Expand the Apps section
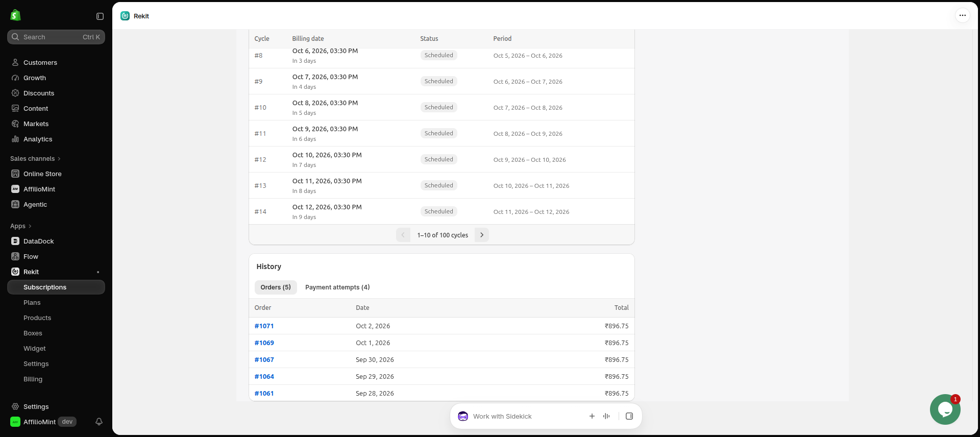This screenshot has width=980, height=437. [21, 226]
